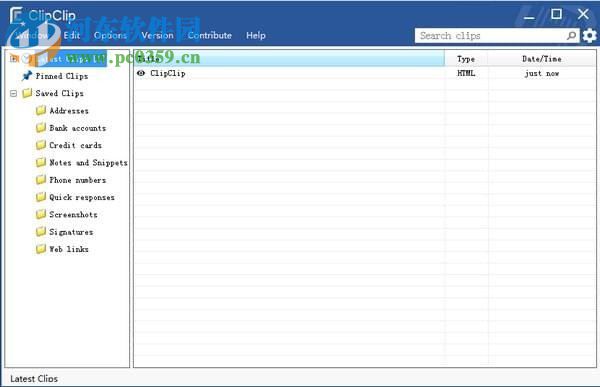The image size is (600, 387).
Task: Click the Credit cards folder icon
Action: [41, 145]
